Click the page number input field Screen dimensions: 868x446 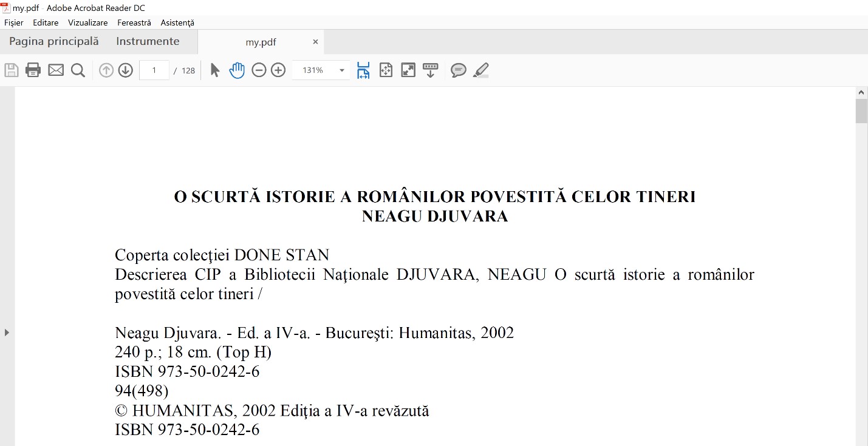point(154,70)
